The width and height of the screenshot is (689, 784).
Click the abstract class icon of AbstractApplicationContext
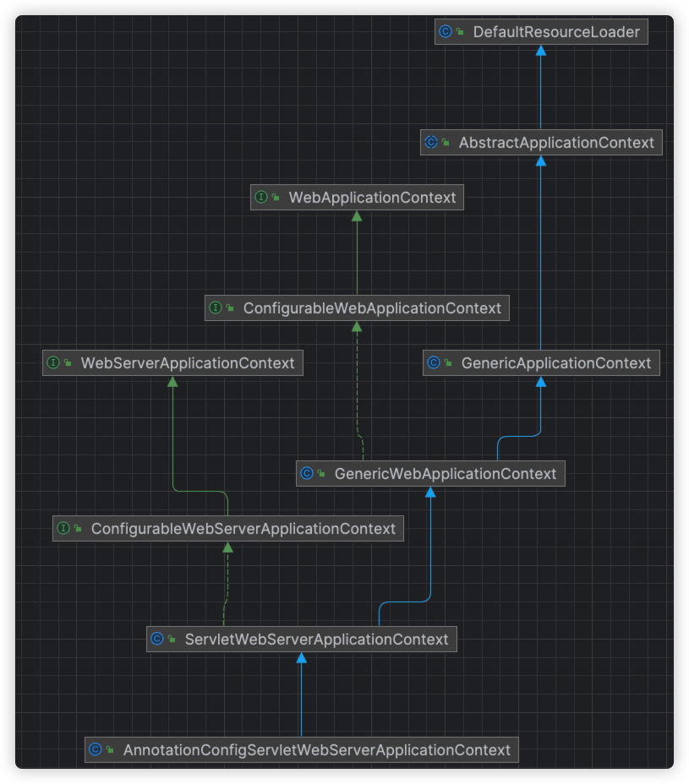click(431, 142)
